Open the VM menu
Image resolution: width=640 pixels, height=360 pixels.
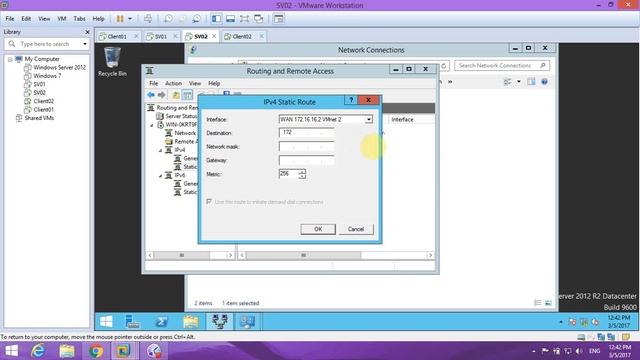(62, 19)
